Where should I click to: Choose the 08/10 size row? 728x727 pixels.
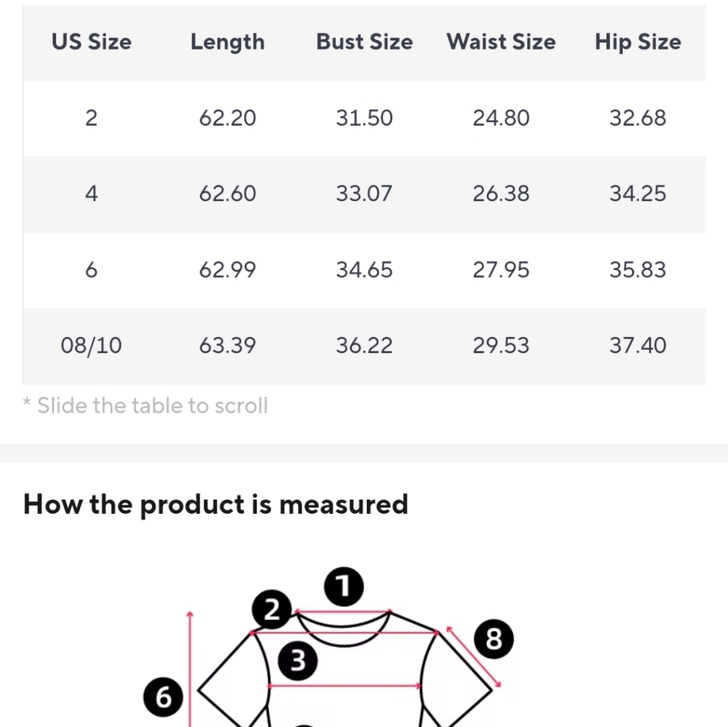tap(365, 346)
